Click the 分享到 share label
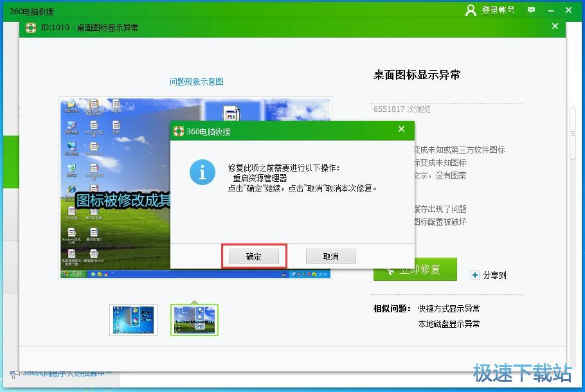 click(494, 275)
